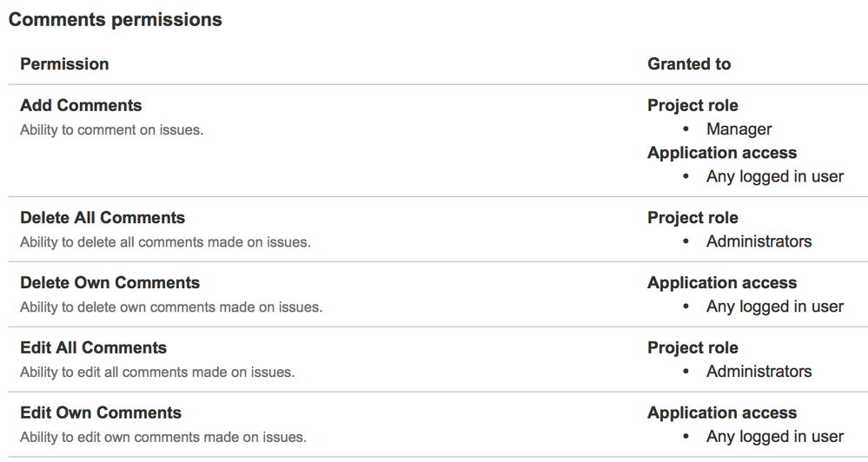Click 'Ability to edit own comments' description

pos(163,437)
